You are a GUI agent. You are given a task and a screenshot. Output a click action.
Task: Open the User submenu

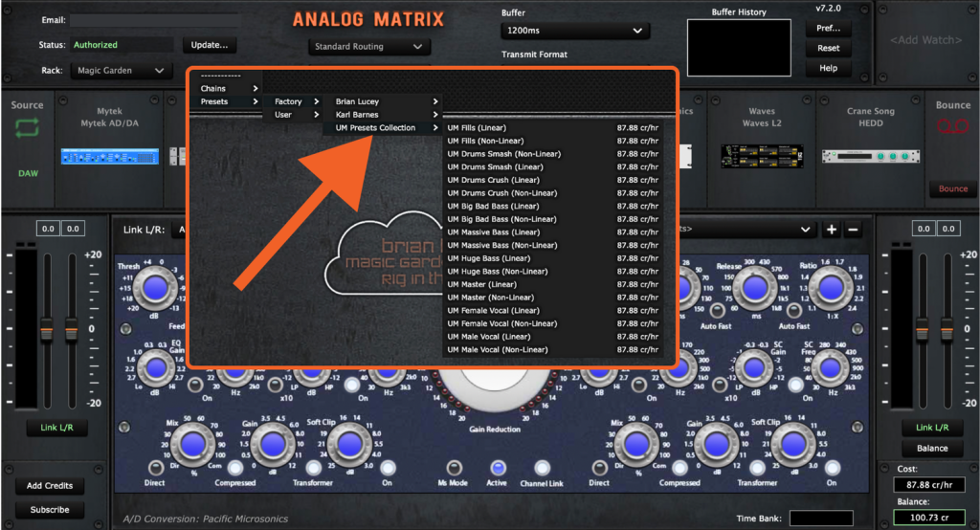(x=297, y=115)
